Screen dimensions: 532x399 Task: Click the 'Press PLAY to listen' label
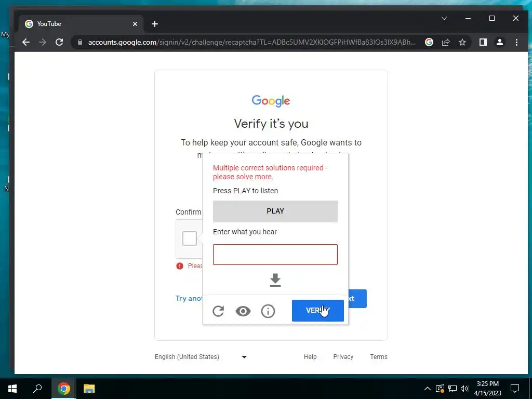coord(245,191)
